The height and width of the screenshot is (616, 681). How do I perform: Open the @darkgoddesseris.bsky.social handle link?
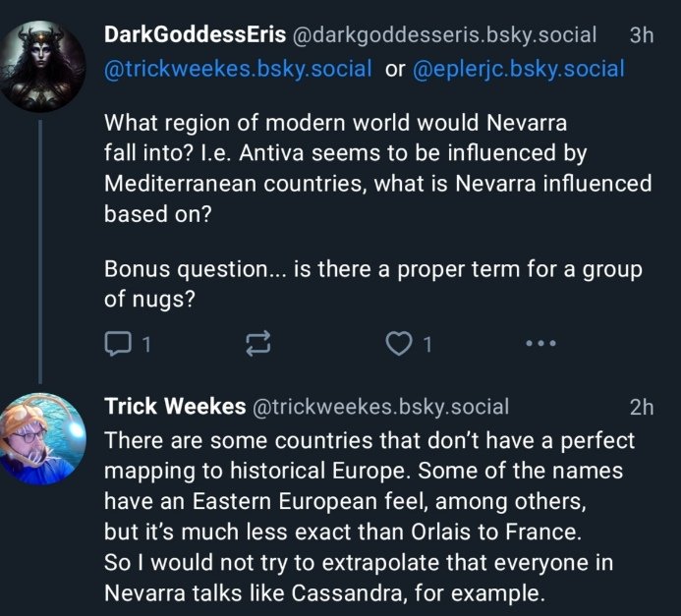(x=444, y=34)
